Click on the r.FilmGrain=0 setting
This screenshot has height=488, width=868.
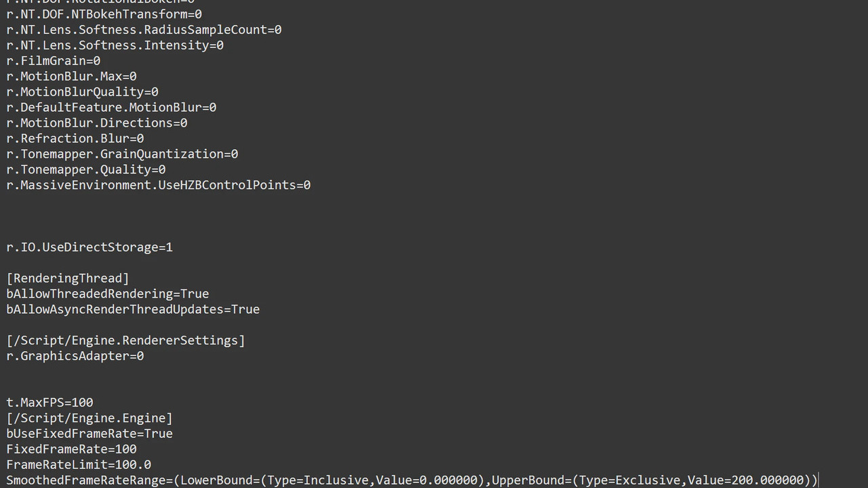tap(54, 61)
